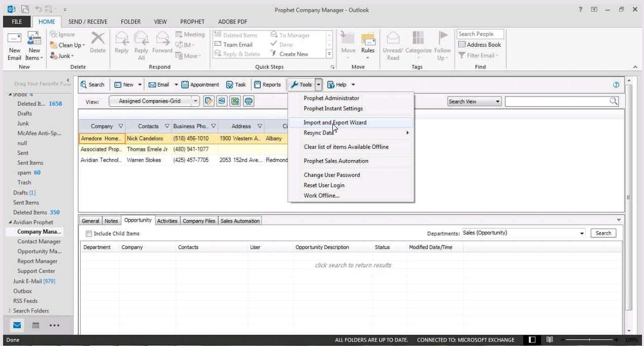
Task: Open the Resync Data submenu
Action: (351, 133)
